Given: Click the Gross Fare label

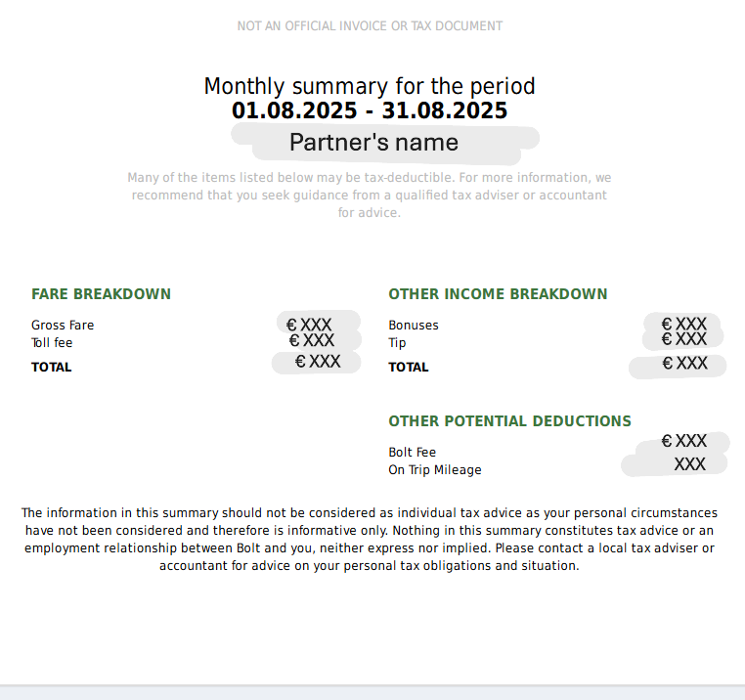Looking at the screenshot, I should pyautogui.click(x=63, y=325).
